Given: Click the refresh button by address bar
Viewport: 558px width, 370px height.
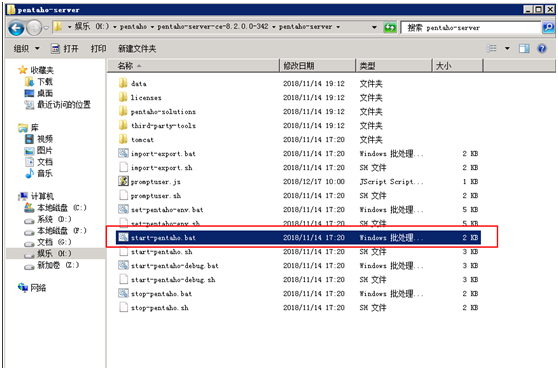Looking at the screenshot, I should click(x=390, y=27).
